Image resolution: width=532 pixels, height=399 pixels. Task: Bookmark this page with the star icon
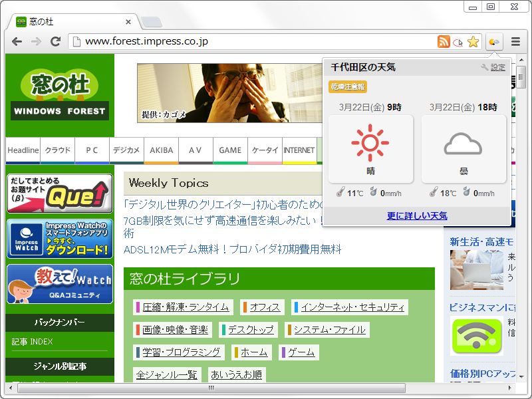point(473,41)
